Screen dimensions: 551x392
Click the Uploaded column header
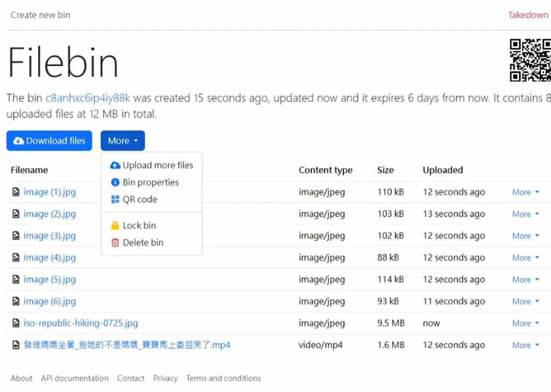(x=443, y=170)
